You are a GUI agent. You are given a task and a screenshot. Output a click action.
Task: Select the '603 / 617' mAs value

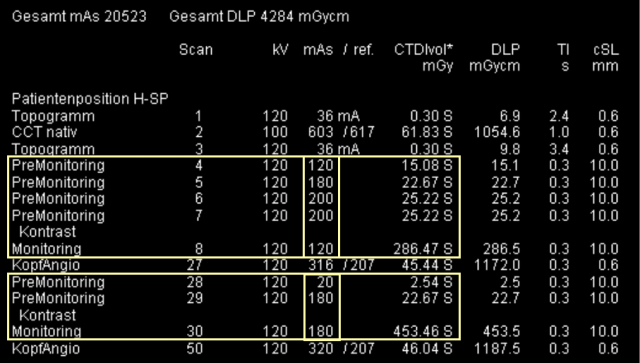click(x=341, y=132)
